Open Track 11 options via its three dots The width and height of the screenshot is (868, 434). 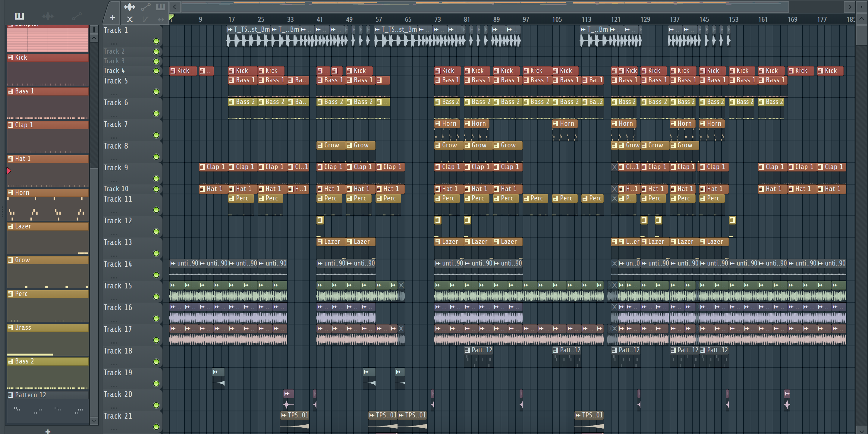point(114,212)
